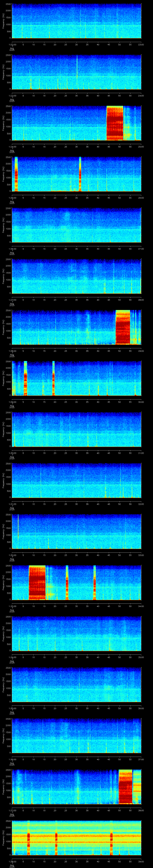153x868 pixels.
Task: Click the 45 second tick label under the 1:34:00 spectrogram
Action: pyautogui.click(x=109, y=657)
